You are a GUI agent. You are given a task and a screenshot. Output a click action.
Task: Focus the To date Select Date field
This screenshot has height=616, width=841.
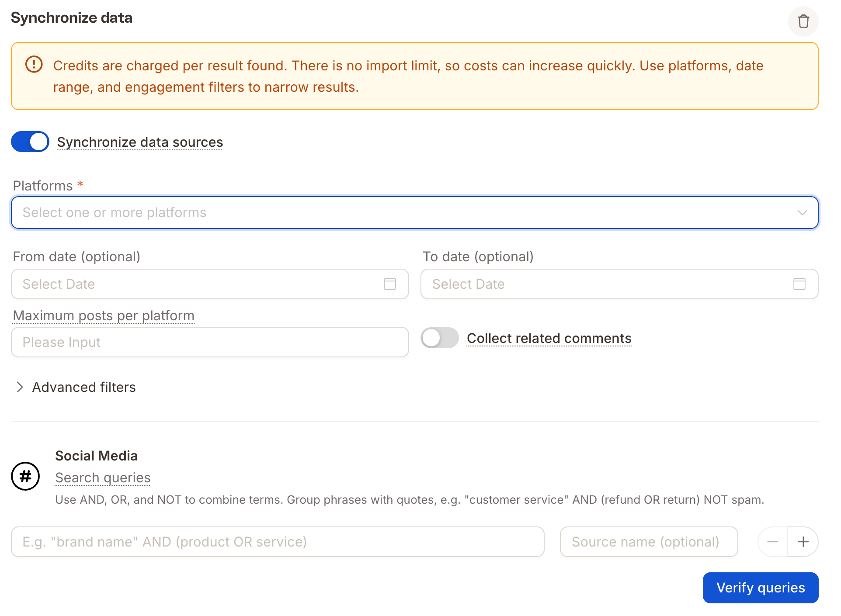click(619, 284)
